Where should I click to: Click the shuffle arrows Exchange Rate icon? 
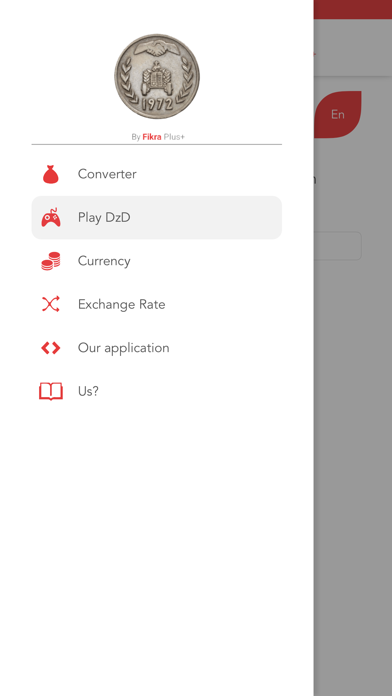tap(51, 304)
